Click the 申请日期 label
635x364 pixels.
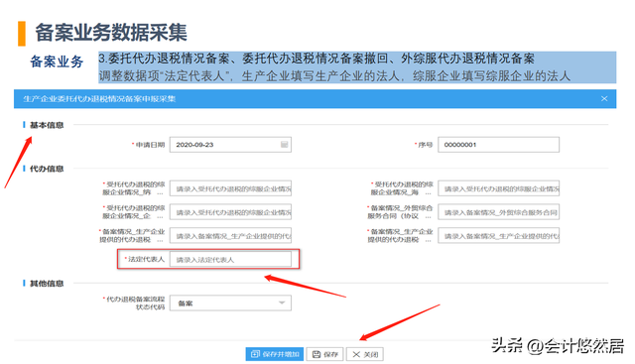click(150, 145)
